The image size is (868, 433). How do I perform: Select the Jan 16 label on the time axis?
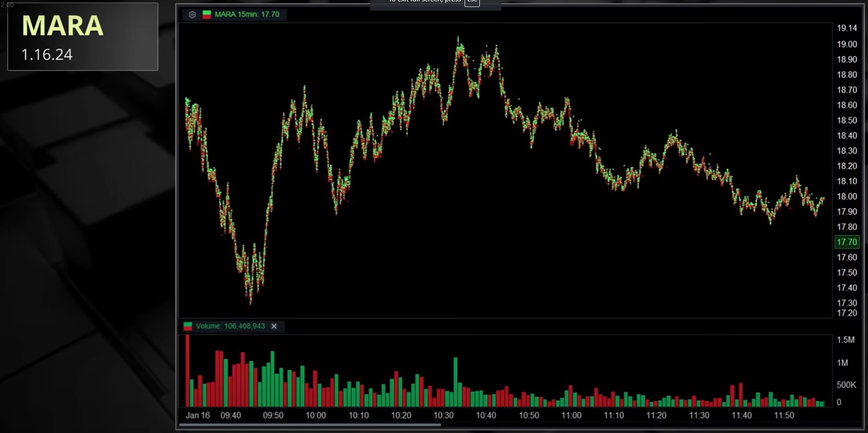tap(197, 415)
